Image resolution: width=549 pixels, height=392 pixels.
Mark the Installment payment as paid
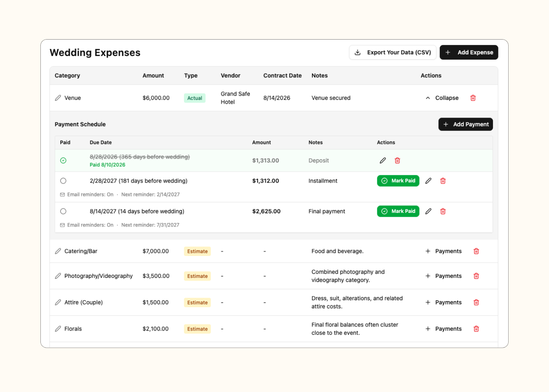coord(398,181)
